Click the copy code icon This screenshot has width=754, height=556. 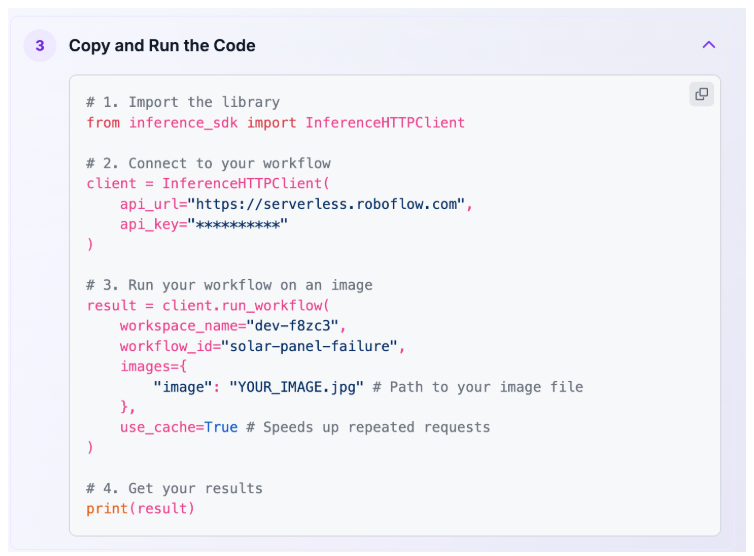click(701, 94)
